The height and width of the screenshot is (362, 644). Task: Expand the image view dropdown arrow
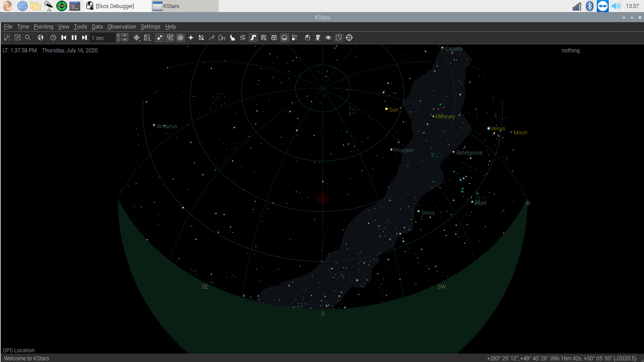pos(150,40)
